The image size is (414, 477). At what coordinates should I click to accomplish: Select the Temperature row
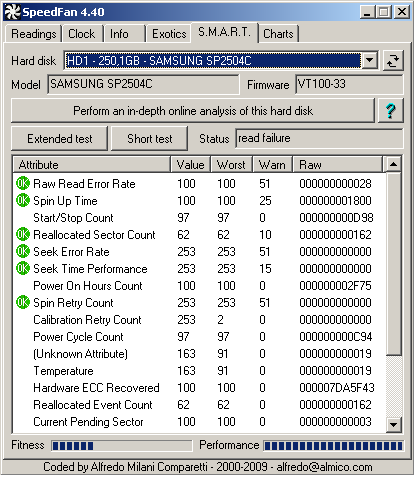pos(199,371)
